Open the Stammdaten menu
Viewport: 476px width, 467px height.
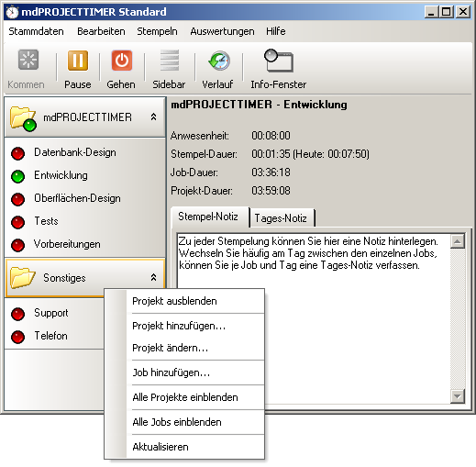36,31
